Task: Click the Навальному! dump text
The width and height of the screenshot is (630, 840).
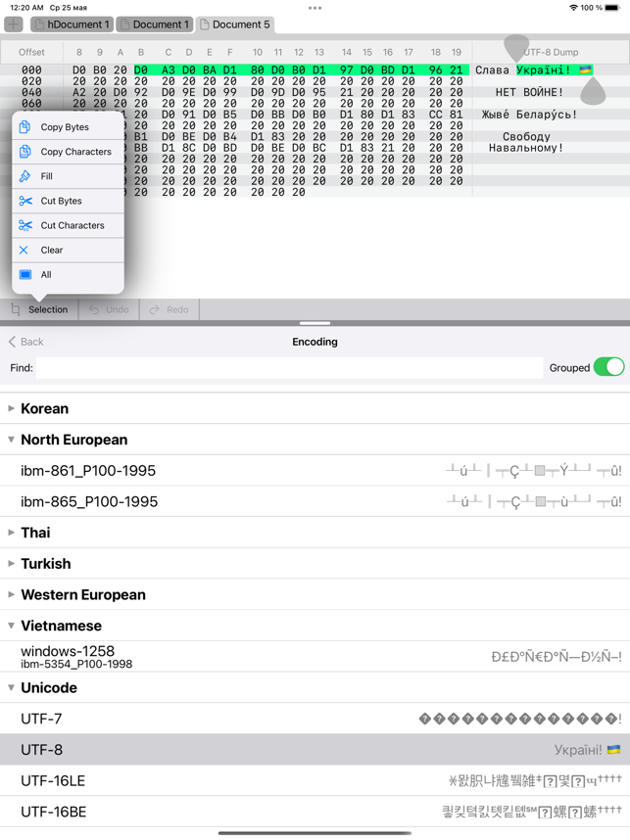Action: point(526,148)
